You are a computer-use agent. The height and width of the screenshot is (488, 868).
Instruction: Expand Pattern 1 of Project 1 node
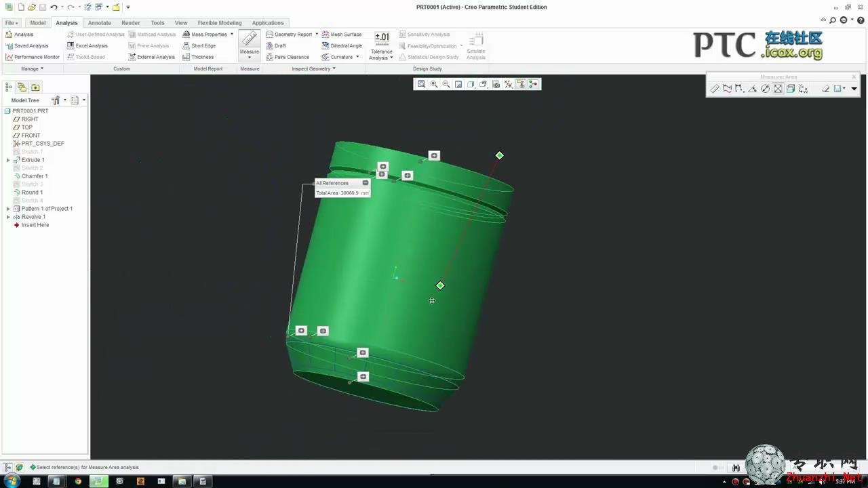point(8,209)
